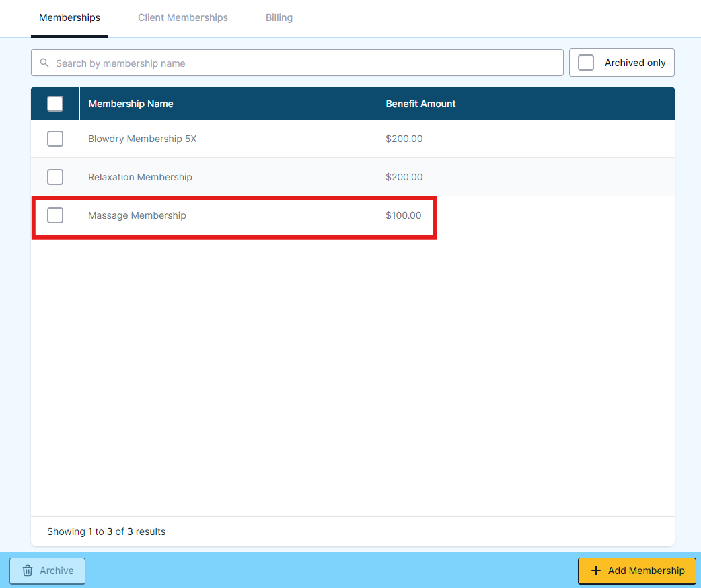Click the trash can icon on Archive
This screenshot has width=701, height=588.
point(28,571)
